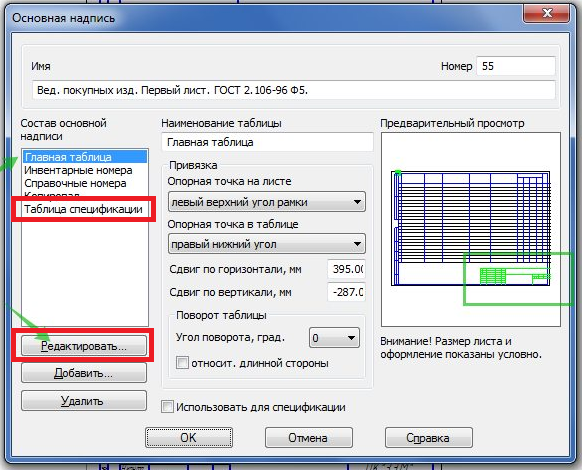
Task: Click the Сдвиг по горизонтали field
Action: click(347, 269)
